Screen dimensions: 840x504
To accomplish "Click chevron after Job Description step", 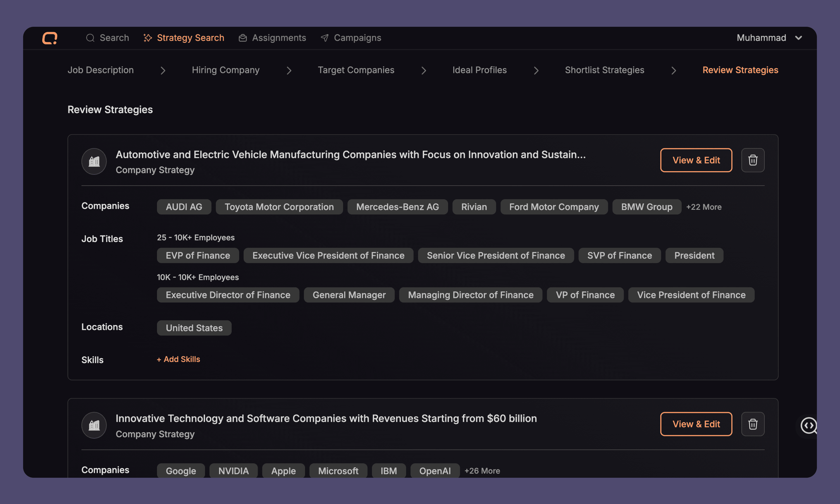I will pyautogui.click(x=163, y=70).
